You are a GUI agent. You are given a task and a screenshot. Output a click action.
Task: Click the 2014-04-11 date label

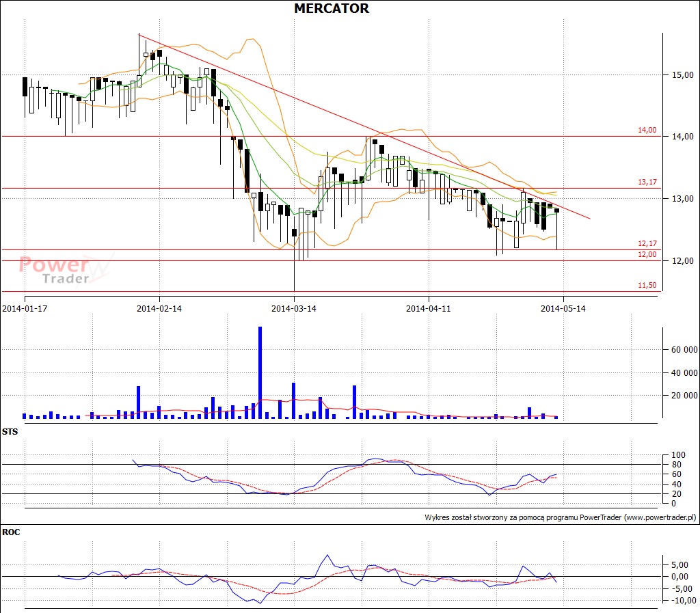pos(429,309)
